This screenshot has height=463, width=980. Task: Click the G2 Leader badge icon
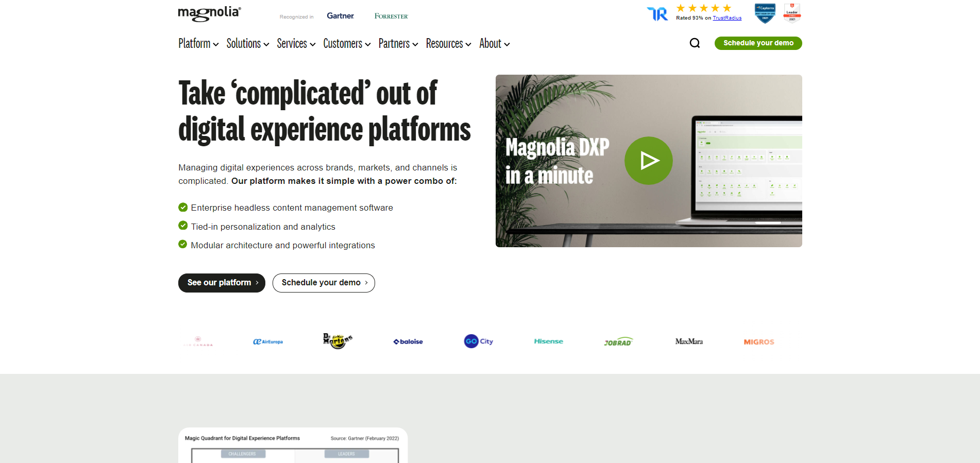point(792,13)
